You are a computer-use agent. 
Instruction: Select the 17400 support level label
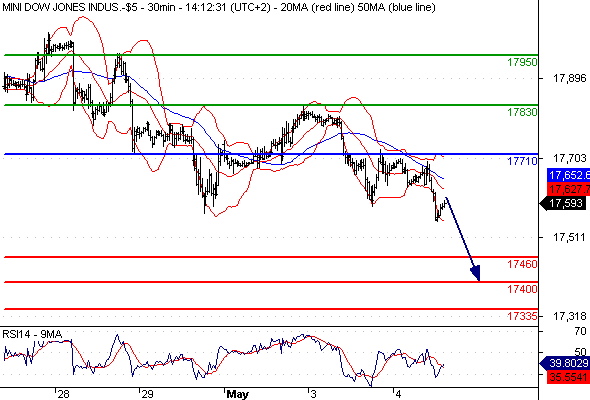coord(522,289)
